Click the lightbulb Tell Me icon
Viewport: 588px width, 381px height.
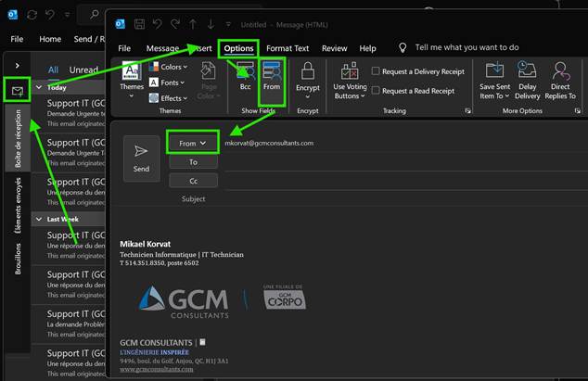[403, 47]
